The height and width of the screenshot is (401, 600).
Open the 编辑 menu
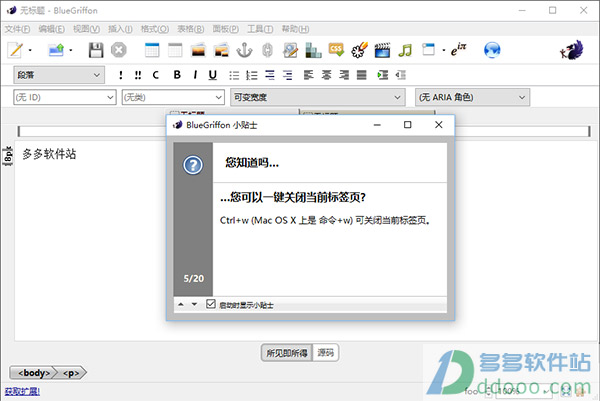click(x=52, y=29)
